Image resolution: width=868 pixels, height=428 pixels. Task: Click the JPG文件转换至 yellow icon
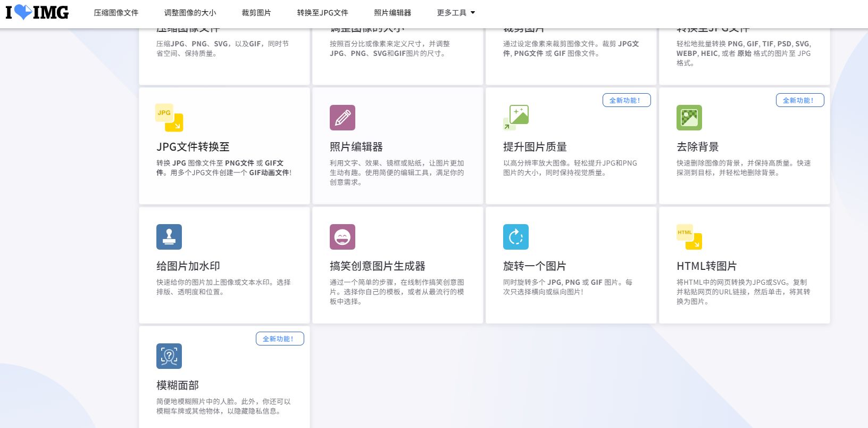click(x=169, y=118)
